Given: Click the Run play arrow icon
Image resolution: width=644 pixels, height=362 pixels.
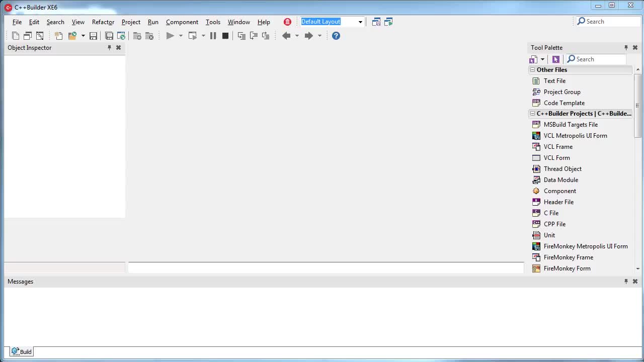Looking at the screenshot, I should [170, 36].
